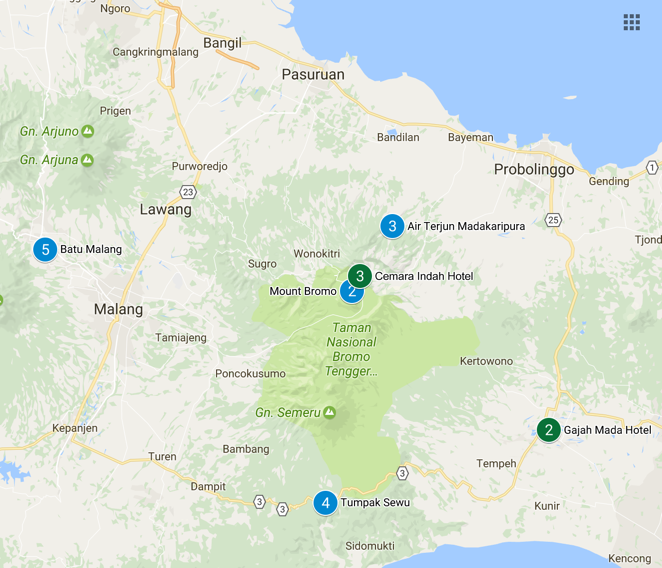Click the Pasuruan city label

[312, 74]
